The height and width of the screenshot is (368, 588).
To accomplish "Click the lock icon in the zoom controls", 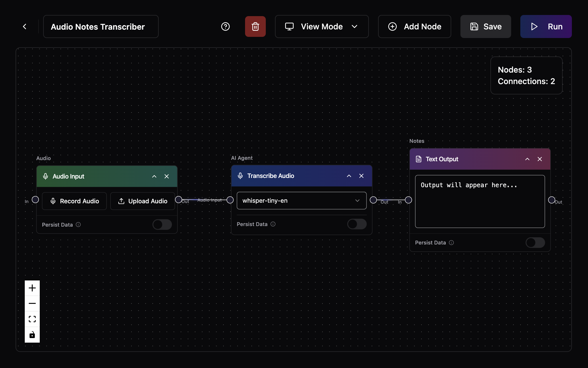I will [32, 335].
